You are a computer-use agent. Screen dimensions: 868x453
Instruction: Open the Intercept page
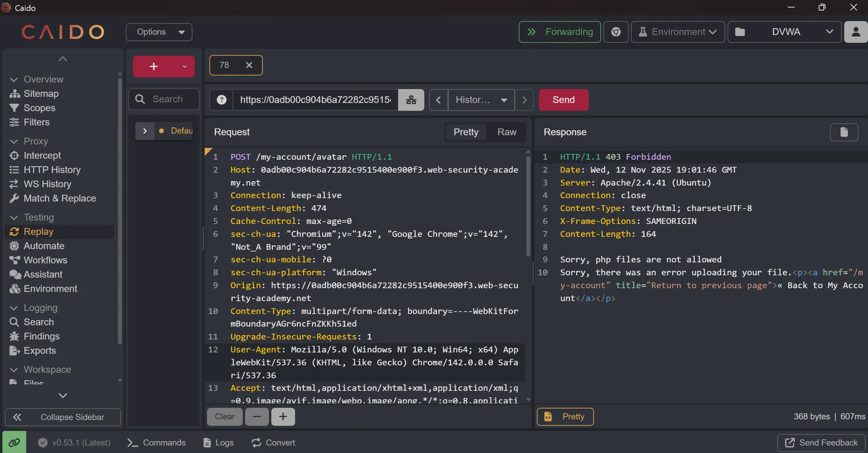(x=42, y=155)
